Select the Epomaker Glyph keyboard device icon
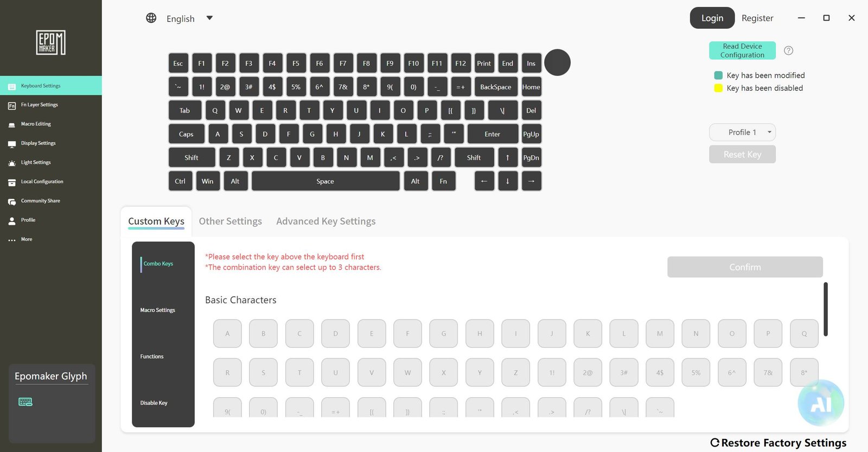 (25, 402)
